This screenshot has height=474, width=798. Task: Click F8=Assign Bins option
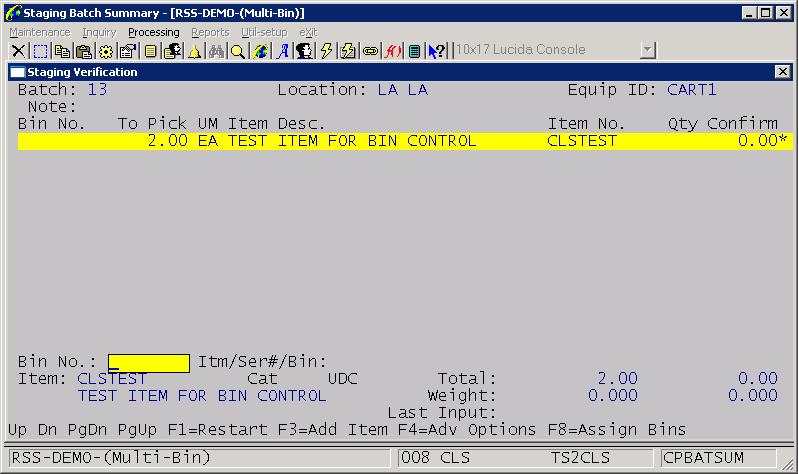tap(617, 430)
